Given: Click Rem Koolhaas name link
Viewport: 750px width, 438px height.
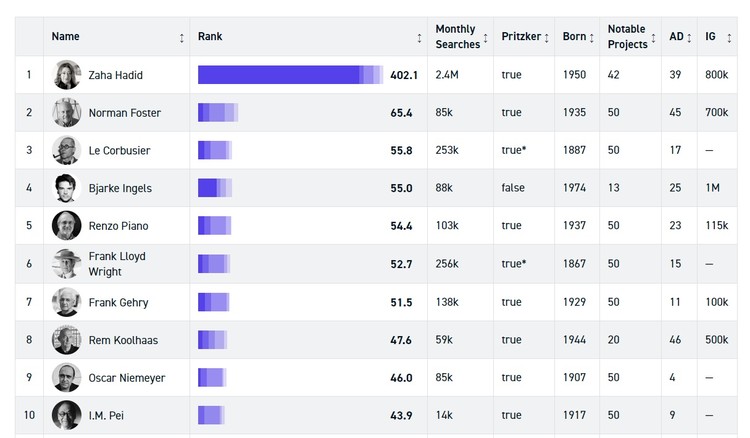Looking at the screenshot, I should (x=123, y=340).
